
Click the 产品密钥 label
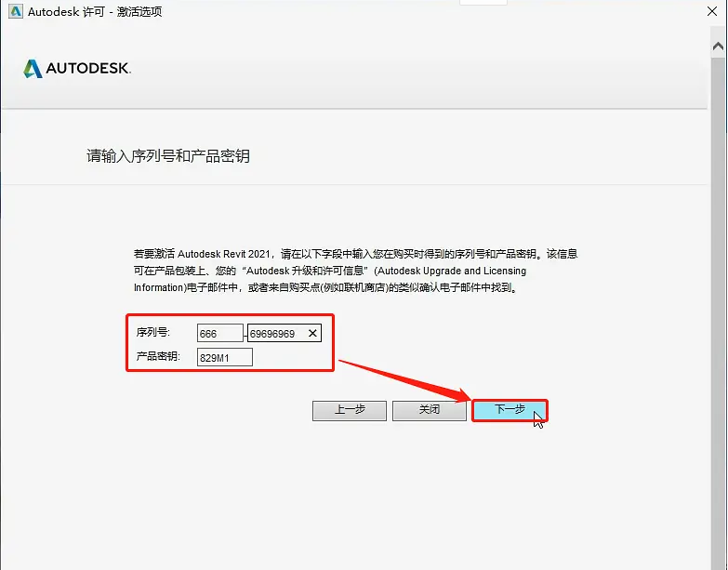click(158, 356)
